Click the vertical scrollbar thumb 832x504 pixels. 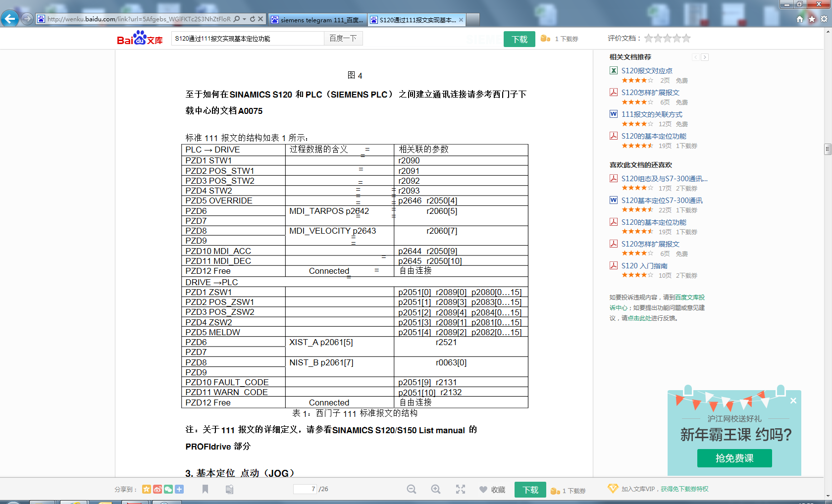coord(828,149)
